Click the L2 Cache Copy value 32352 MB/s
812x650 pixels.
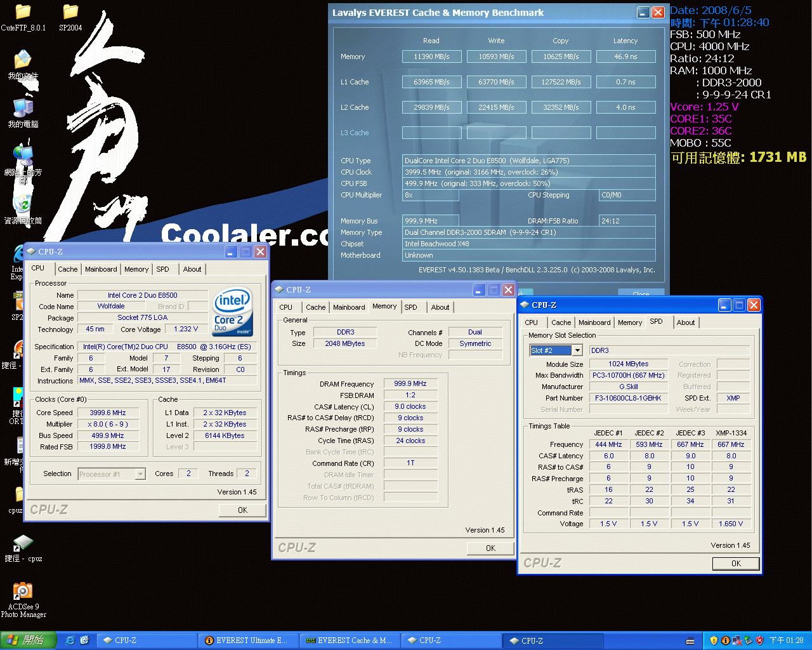coord(561,107)
